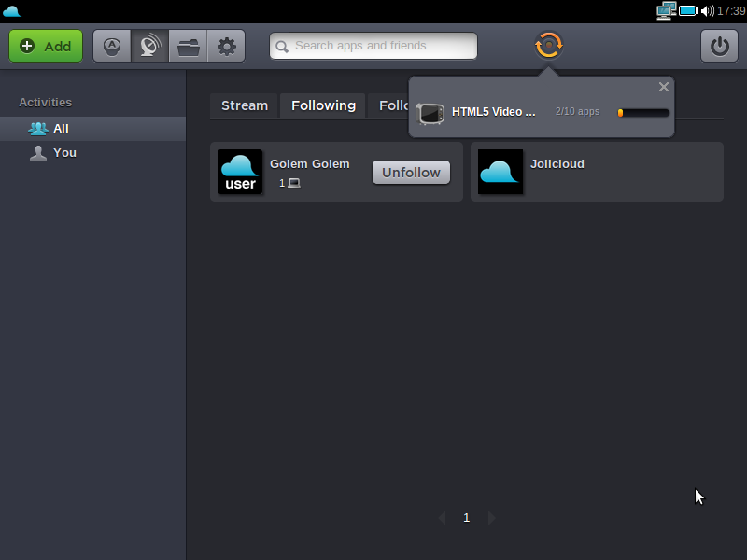Click the social stream satellite icon
The image size is (747, 560).
[x=149, y=46]
